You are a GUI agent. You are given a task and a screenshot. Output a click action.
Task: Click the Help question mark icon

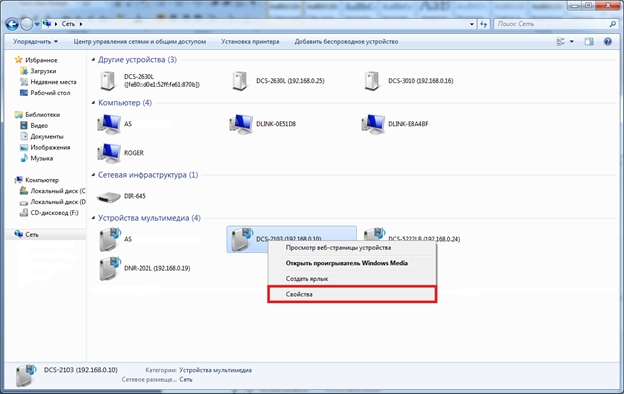click(608, 41)
